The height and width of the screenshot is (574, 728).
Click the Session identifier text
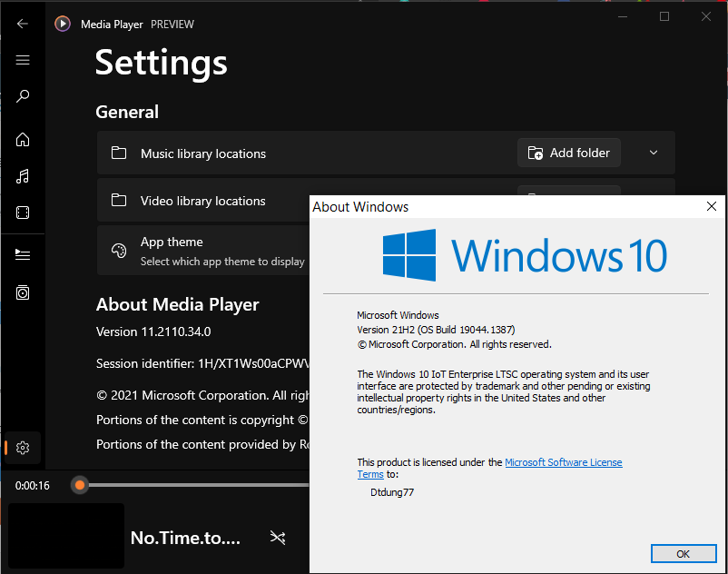(x=202, y=363)
